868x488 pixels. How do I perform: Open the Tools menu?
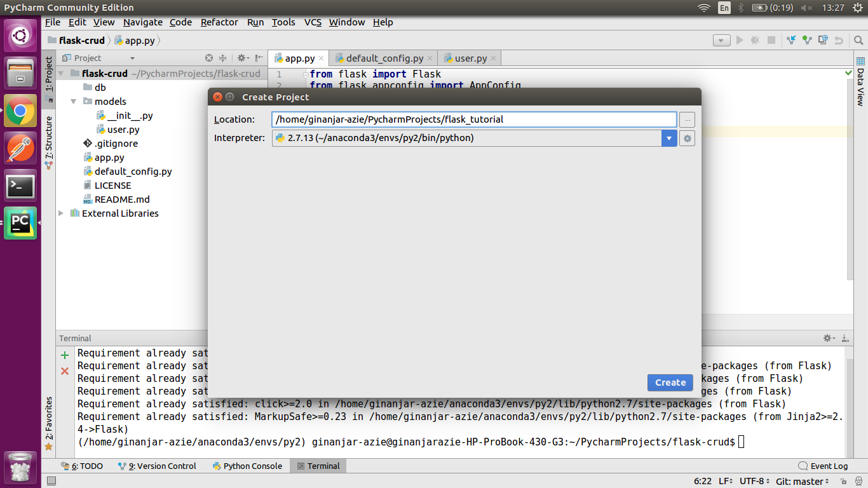point(283,22)
